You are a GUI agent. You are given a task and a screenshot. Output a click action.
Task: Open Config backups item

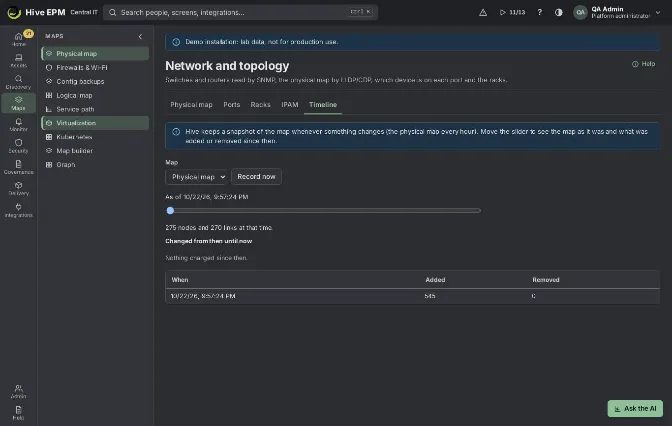[95, 81]
